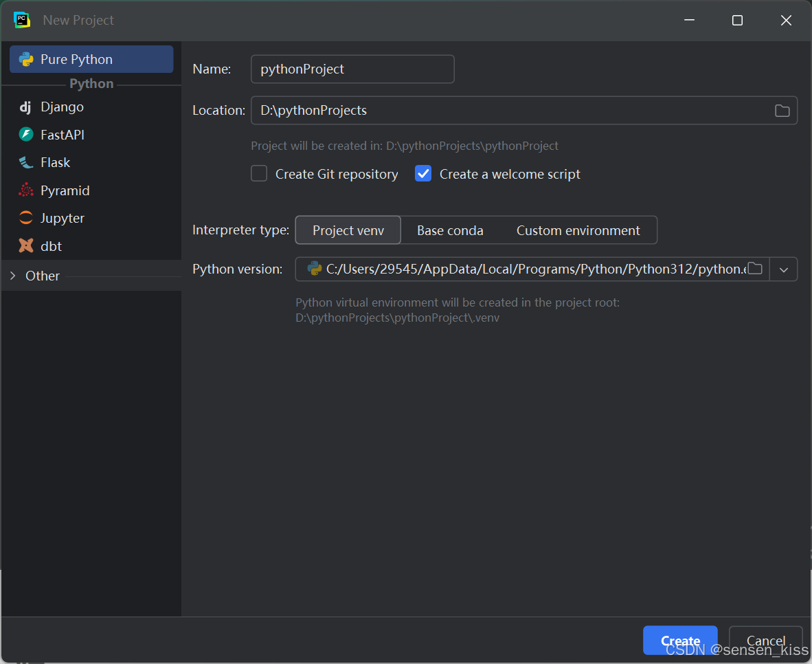Close the New Project dialog
The width and height of the screenshot is (812, 664).
[x=786, y=20]
